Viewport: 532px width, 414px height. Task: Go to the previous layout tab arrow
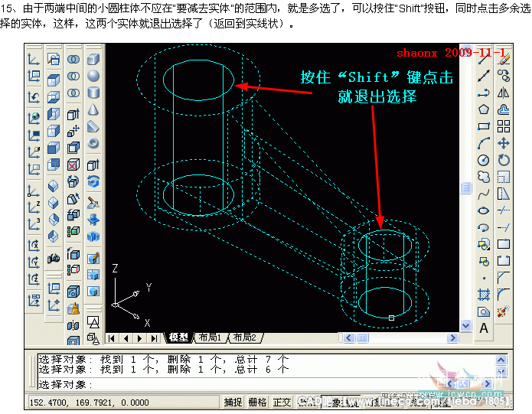click(126, 338)
